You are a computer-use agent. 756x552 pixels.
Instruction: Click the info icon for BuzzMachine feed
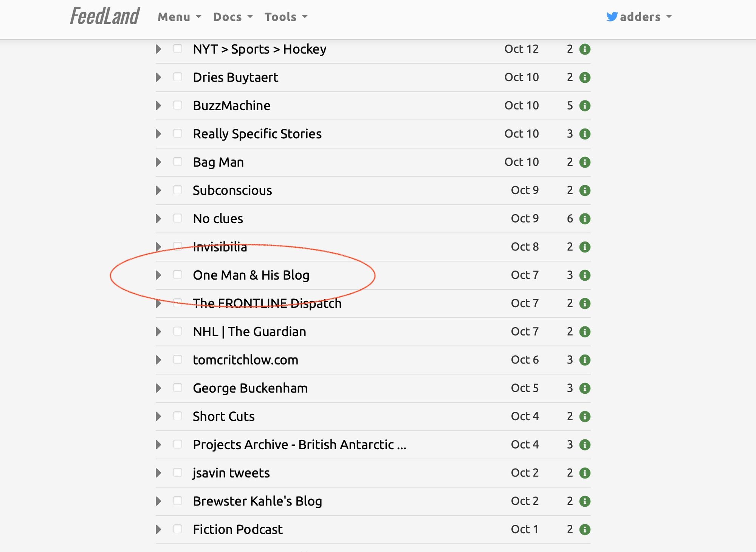point(585,106)
